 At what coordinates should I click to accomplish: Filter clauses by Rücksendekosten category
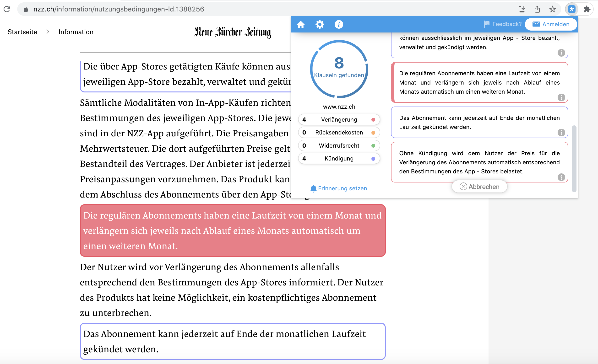pyautogui.click(x=339, y=133)
